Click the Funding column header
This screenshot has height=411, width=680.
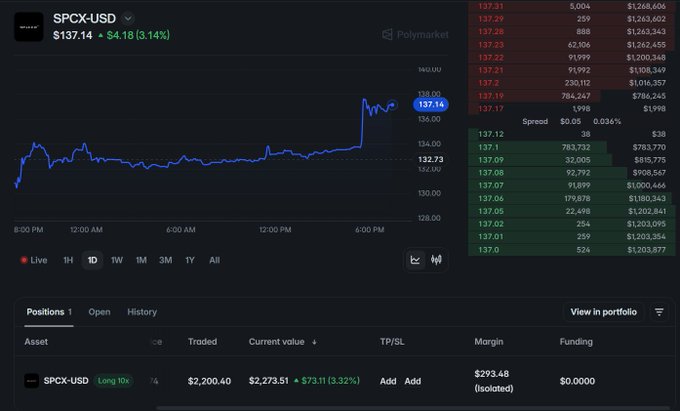tap(576, 342)
